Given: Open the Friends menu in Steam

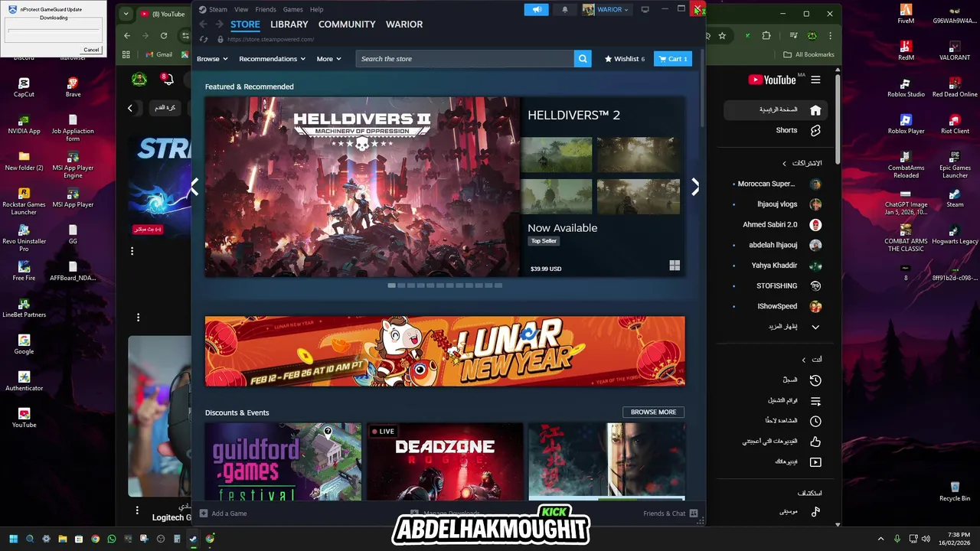Looking at the screenshot, I should click(266, 9).
